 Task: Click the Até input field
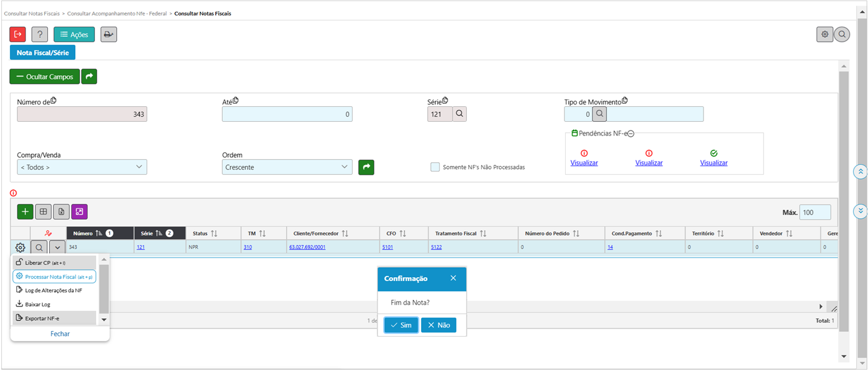point(287,114)
